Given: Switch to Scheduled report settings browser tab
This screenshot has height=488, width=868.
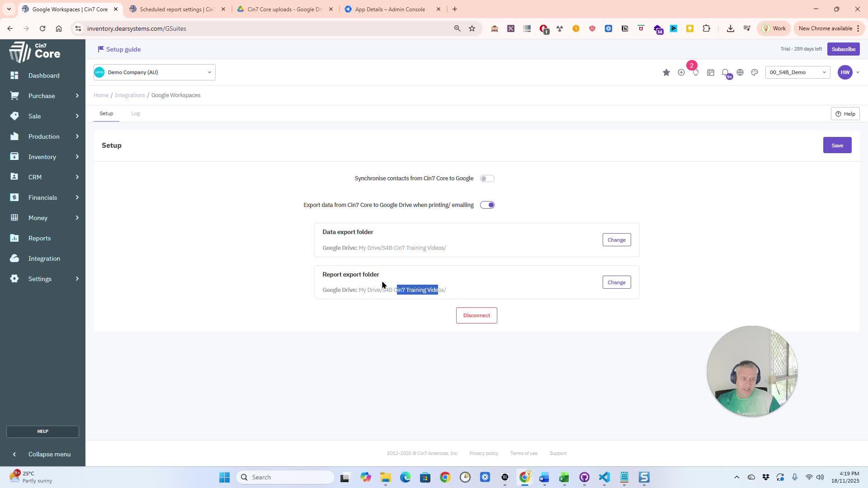Looking at the screenshot, I should [176, 9].
